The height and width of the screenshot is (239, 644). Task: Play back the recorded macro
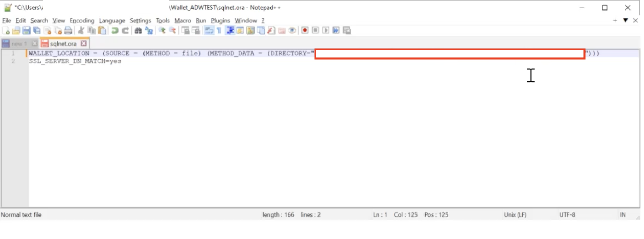[326, 30]
